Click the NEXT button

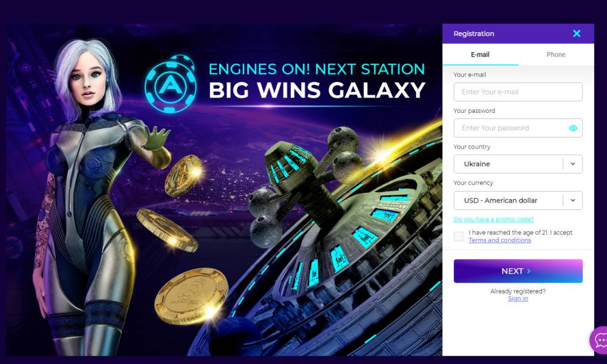coord(518,271)
